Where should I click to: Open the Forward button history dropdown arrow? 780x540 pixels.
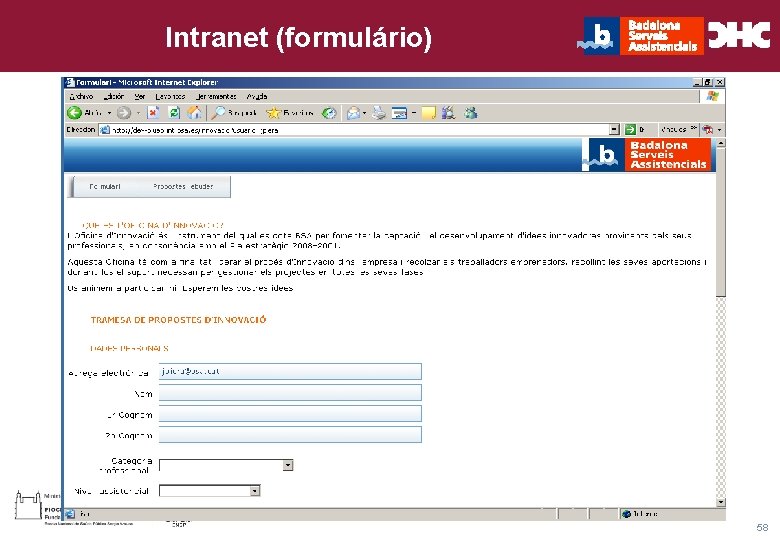[x=138, y=113]
